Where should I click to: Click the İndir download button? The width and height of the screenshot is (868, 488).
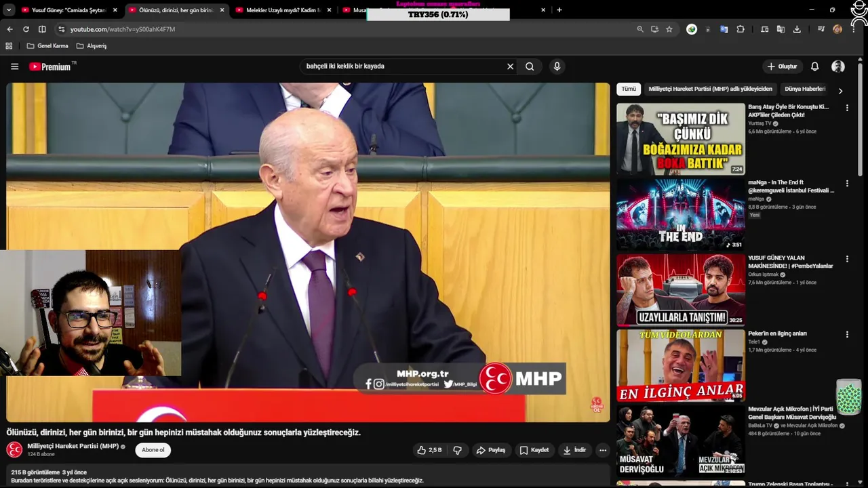(574, 450)
